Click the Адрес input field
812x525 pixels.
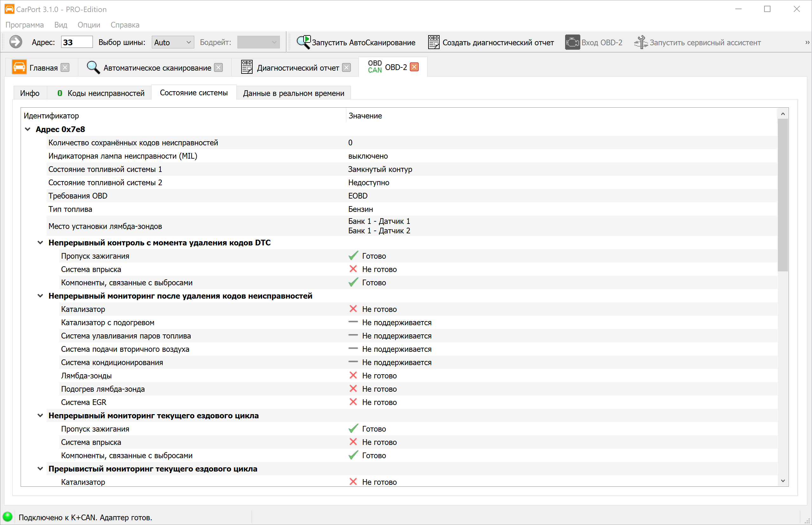tap(76, 42)
